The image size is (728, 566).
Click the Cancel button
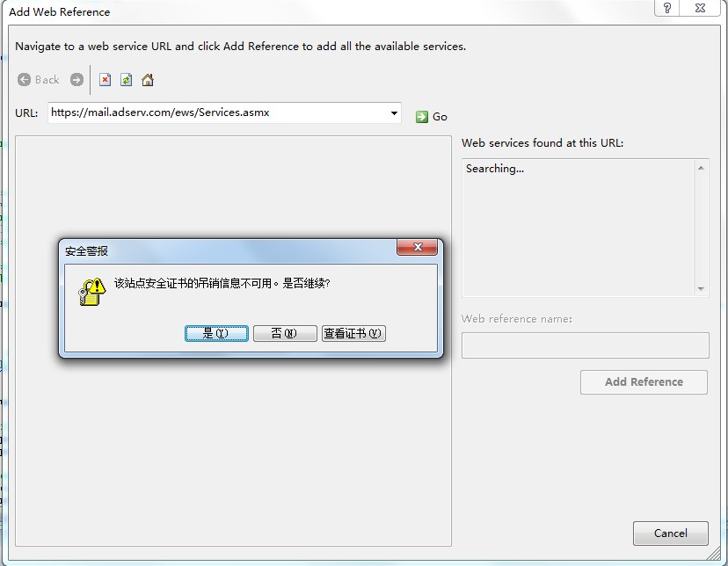(x=671, y=533)
